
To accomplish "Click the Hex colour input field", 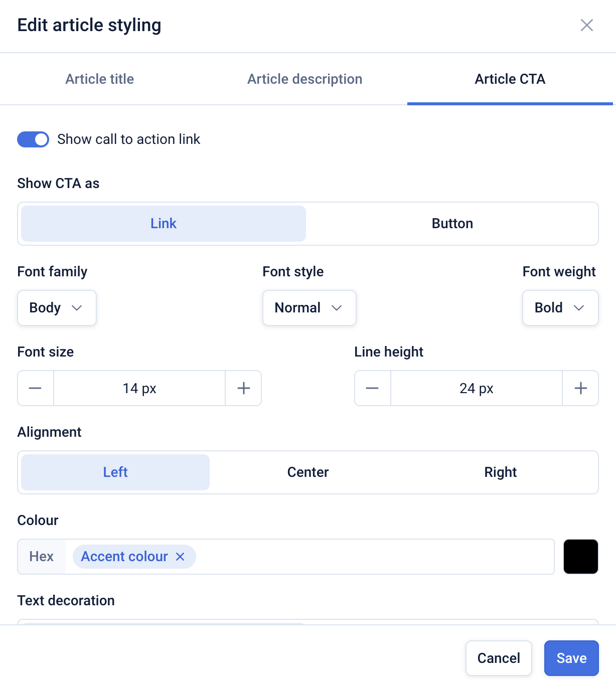I will (x=371, y=557).
